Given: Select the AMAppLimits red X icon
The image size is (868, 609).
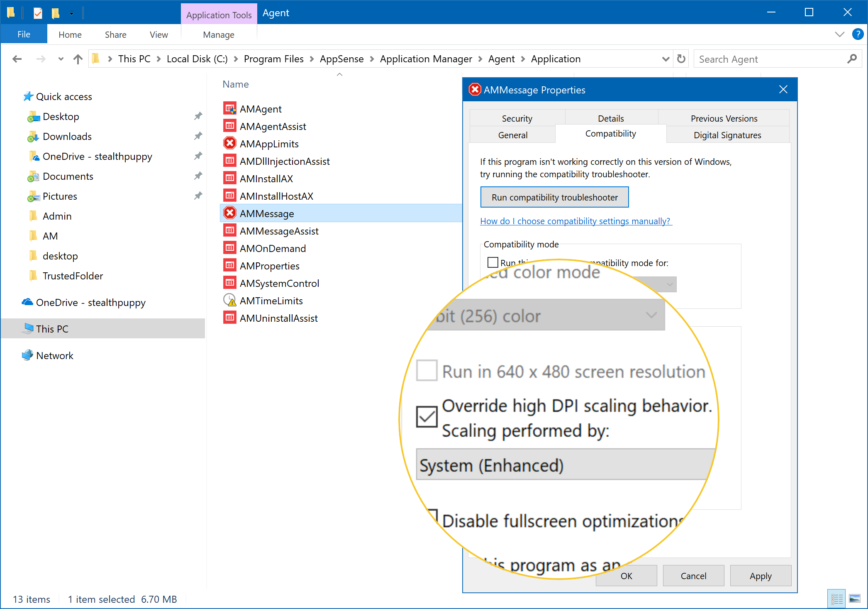Looking at the screenshot, I should coord(230,144).
